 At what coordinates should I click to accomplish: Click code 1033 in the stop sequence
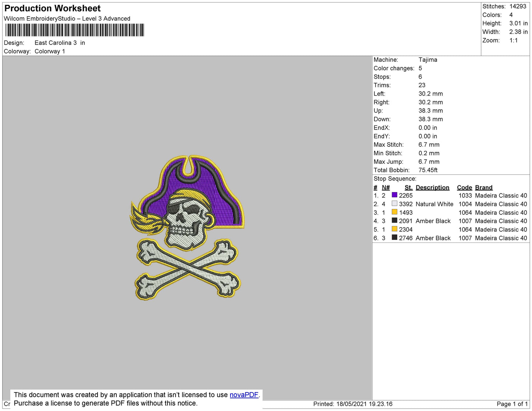pos(465,195)
